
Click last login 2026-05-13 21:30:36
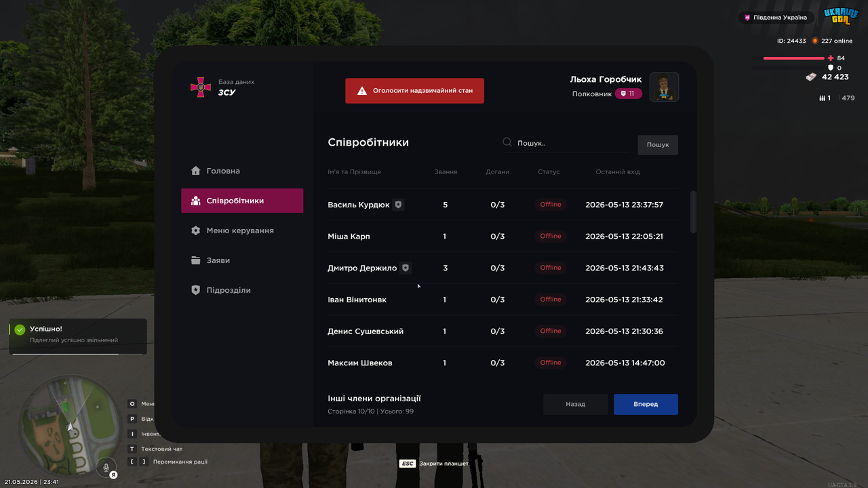tap(624, 331)
